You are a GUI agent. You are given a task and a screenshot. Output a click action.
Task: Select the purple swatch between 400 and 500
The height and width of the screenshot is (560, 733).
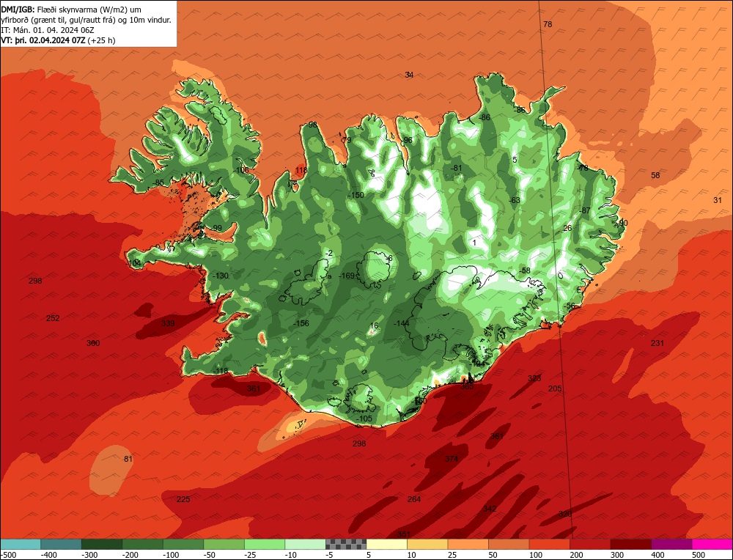pos(671,544)
